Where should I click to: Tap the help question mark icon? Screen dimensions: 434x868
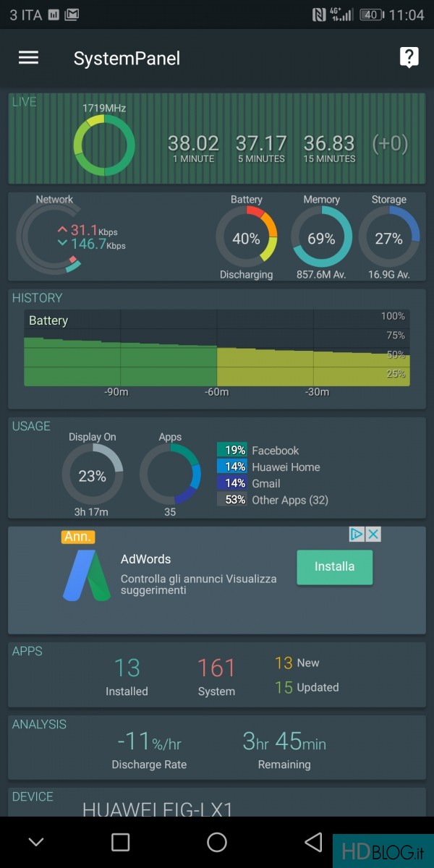click(x=409, y=58)
